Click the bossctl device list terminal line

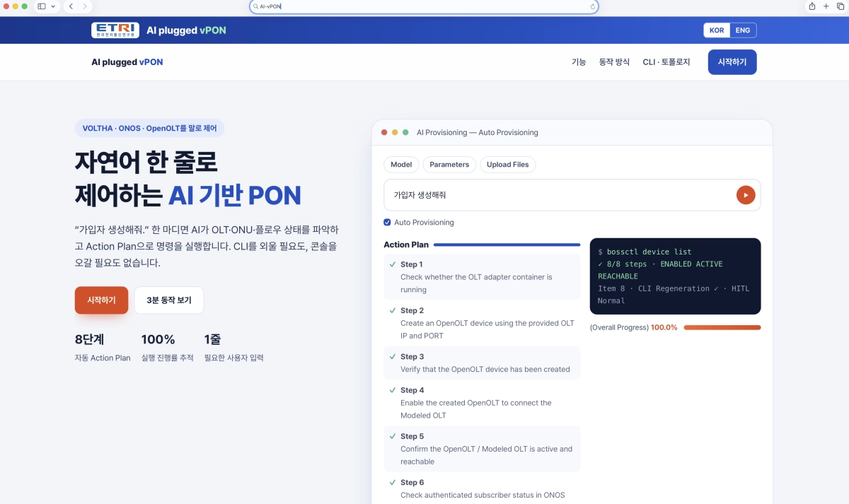(x=645, y=252)
